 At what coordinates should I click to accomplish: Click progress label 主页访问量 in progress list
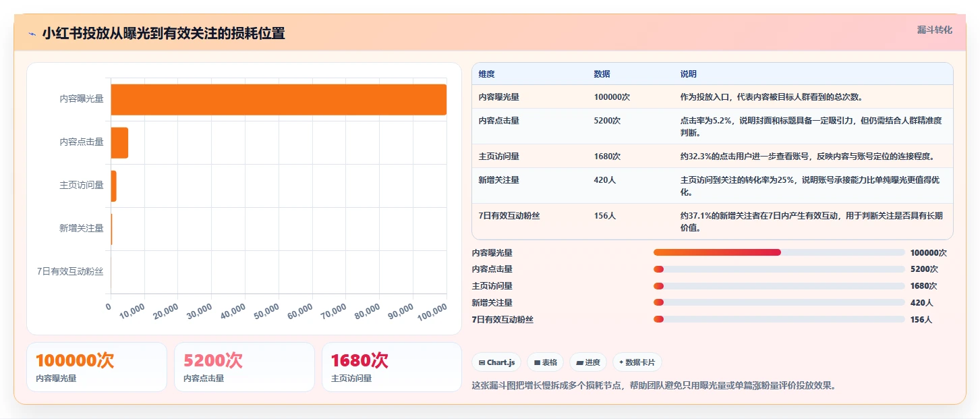coord(492,286)
